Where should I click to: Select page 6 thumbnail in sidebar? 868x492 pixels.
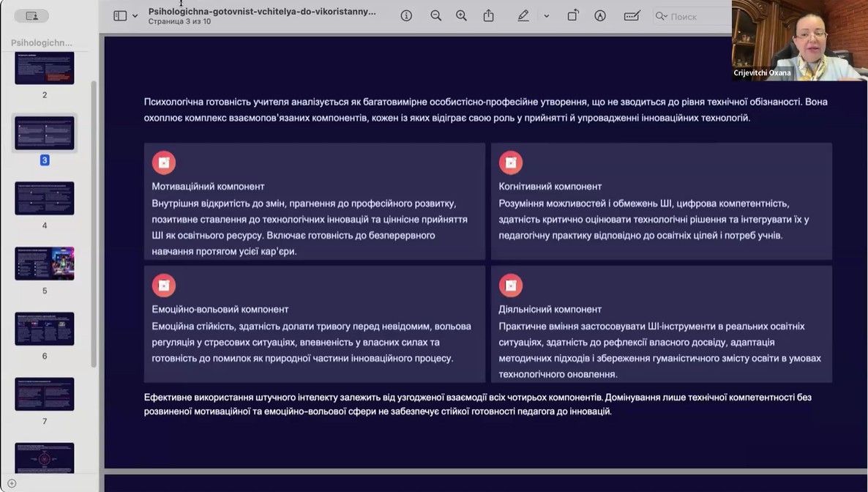click(45, 329)
